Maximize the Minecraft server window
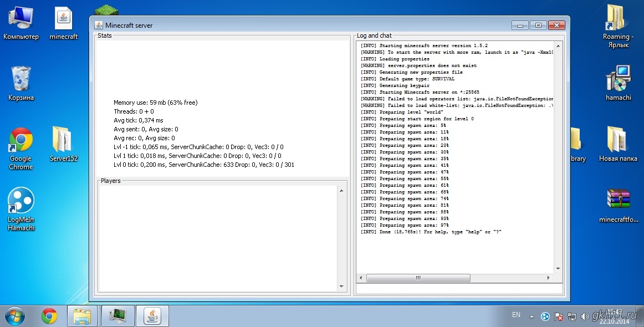This screenshot has width=644, height=327. [x=538, y=25]
